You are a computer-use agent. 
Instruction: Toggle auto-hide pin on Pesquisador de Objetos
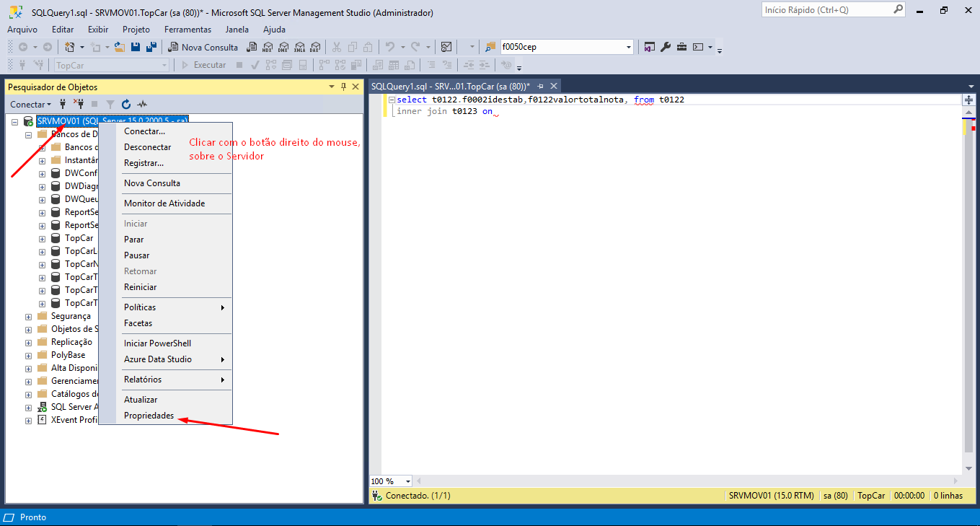(343, 87)
